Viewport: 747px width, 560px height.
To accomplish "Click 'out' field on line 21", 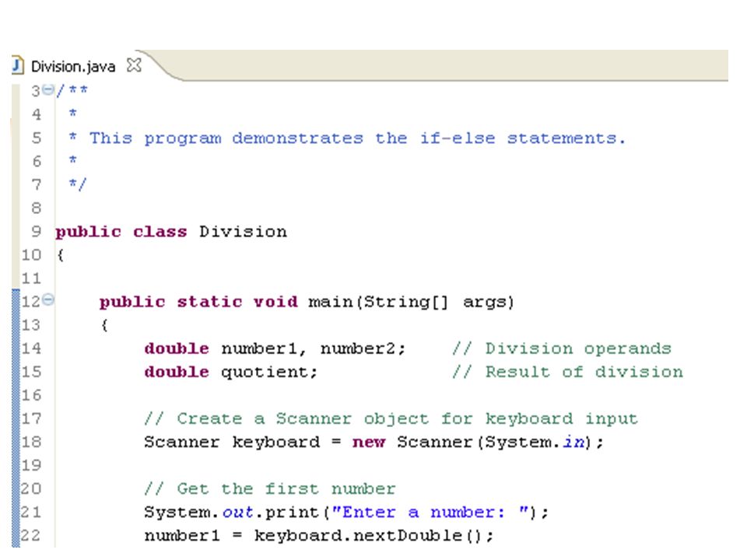I will tap(238, 513).
